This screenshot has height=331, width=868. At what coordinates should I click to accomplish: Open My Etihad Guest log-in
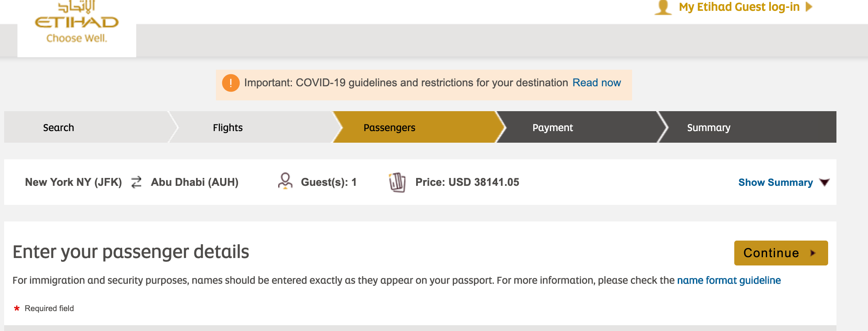click(739, 7)
